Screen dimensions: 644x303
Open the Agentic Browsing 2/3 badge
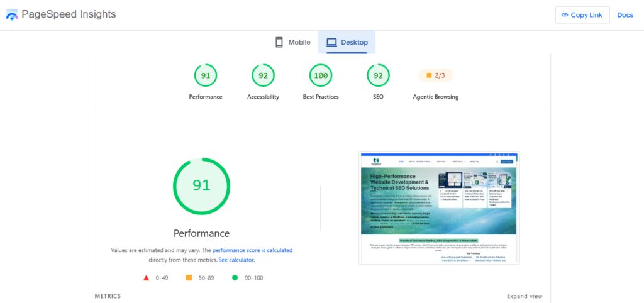[x=436, y=75]
